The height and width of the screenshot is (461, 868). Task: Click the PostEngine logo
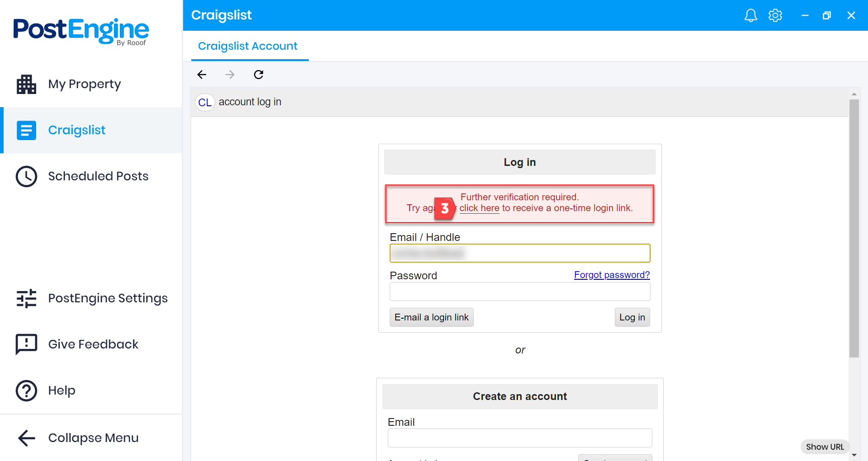(81, 31)
